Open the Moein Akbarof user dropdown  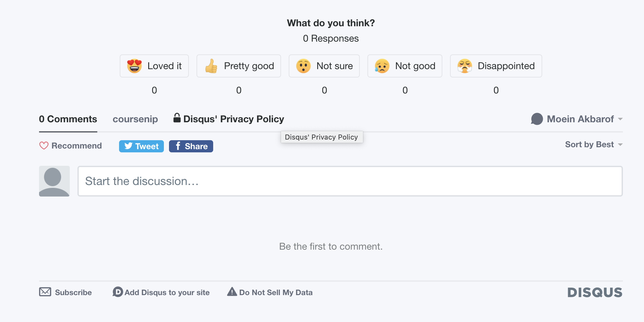577,119
